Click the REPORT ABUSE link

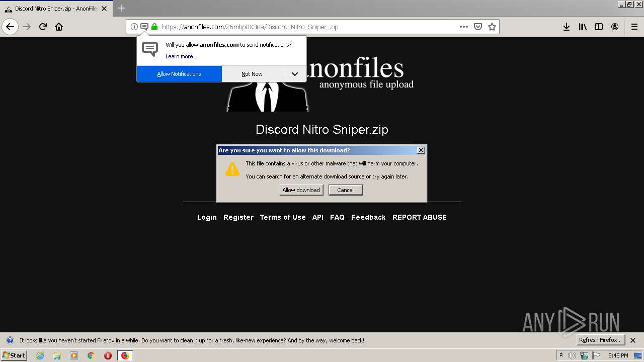(x=420, y=217)
